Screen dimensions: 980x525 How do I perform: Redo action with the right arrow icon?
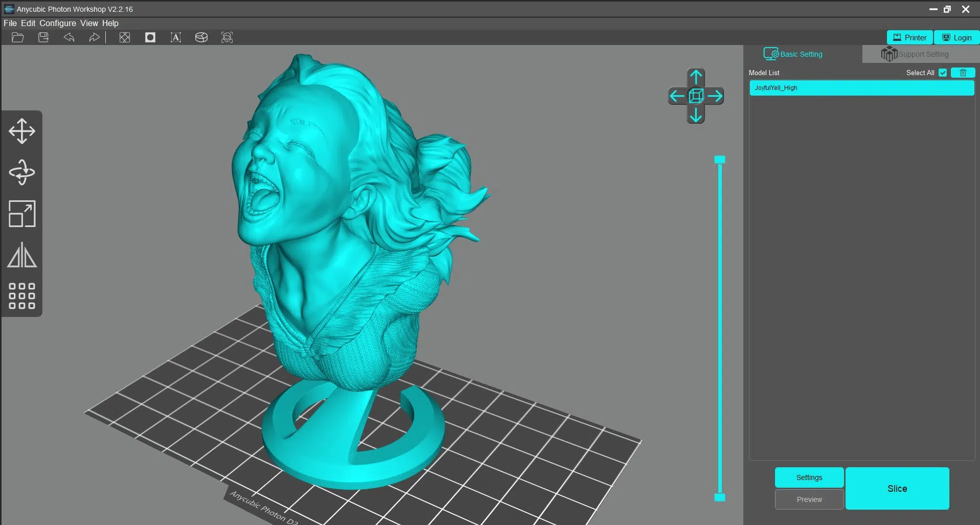pos(94,37)
